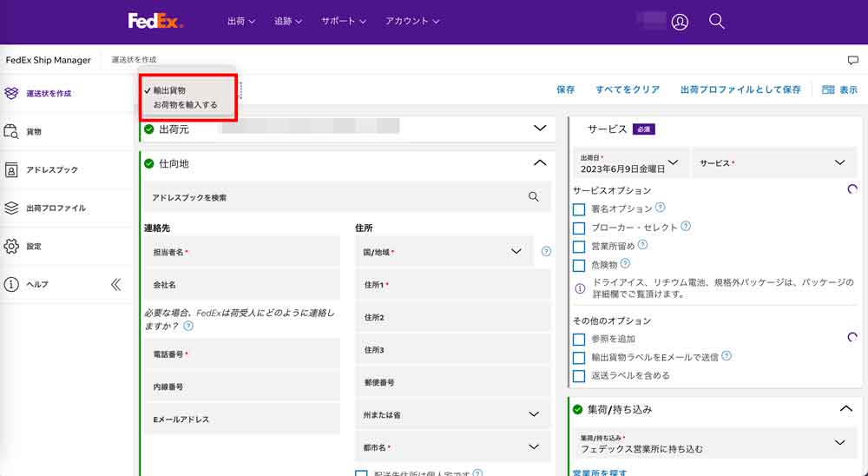Focus the Eメールアドレス input field
The image size is (868, 476).
242,419
